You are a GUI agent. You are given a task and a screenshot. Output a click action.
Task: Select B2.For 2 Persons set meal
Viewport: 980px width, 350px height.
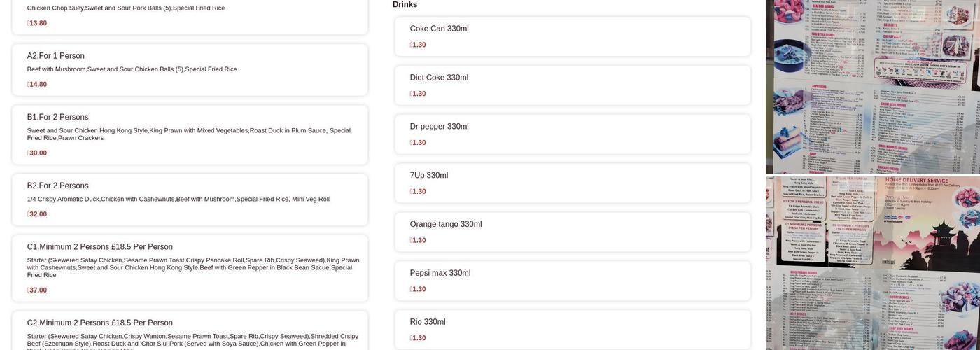[x=190, y=199]
